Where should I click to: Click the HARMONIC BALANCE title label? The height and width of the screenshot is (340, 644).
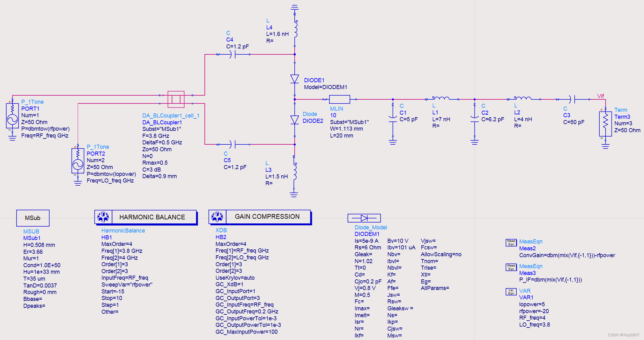tap(152, 217)
